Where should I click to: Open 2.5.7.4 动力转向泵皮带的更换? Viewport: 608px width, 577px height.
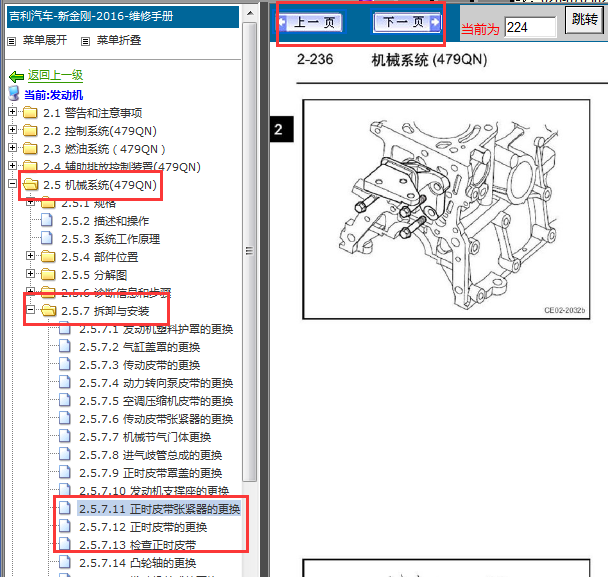[x=156, y=383]
